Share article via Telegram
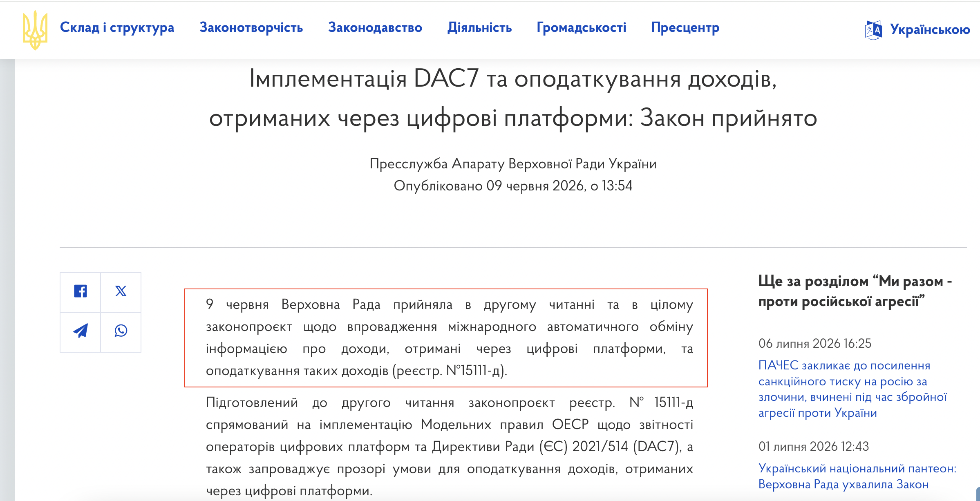The image size is (980, 501). [x=81, y=331]
